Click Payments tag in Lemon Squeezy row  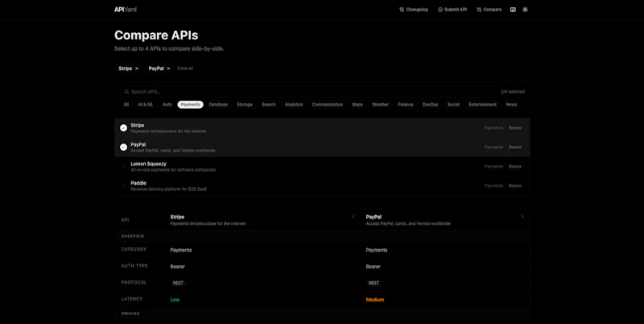point(493,167)
